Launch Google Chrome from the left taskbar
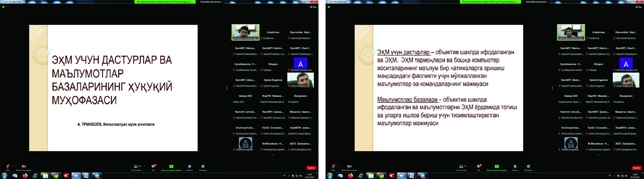Viewport: 644px width, 179px height. 56,176
